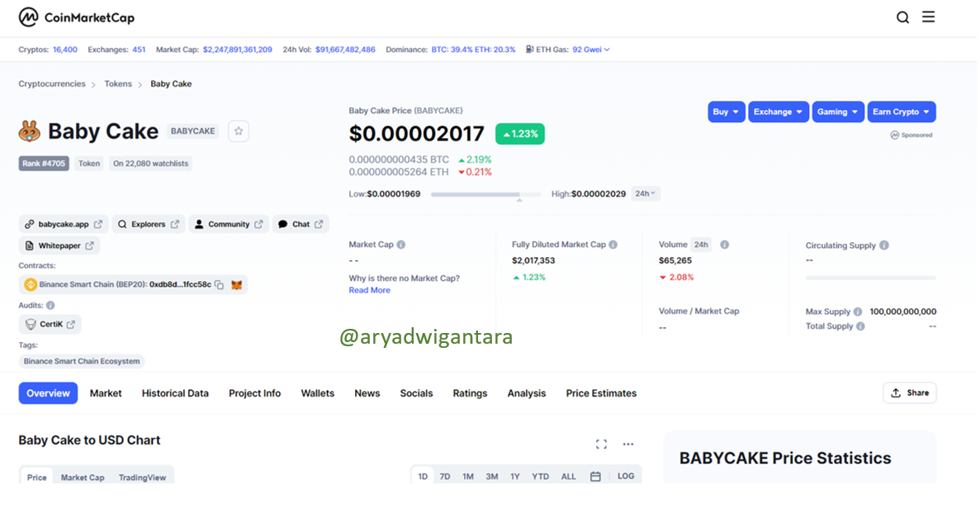The height and width of the screenshot is (509, 980).
Task: Switch to the Price Estimates tab
Action: (601, 393)
